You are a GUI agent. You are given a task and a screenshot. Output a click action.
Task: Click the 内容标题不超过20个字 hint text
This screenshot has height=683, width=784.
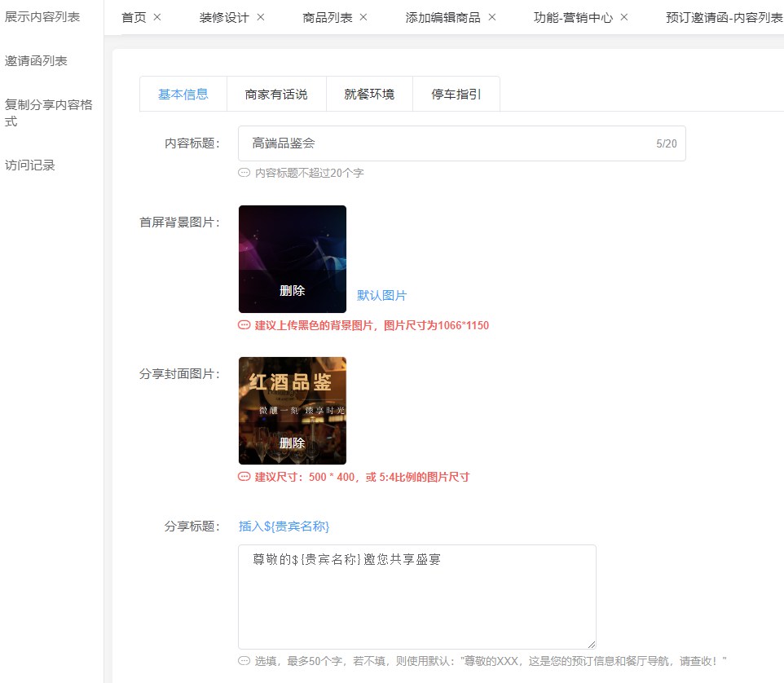tap(310, 173)
